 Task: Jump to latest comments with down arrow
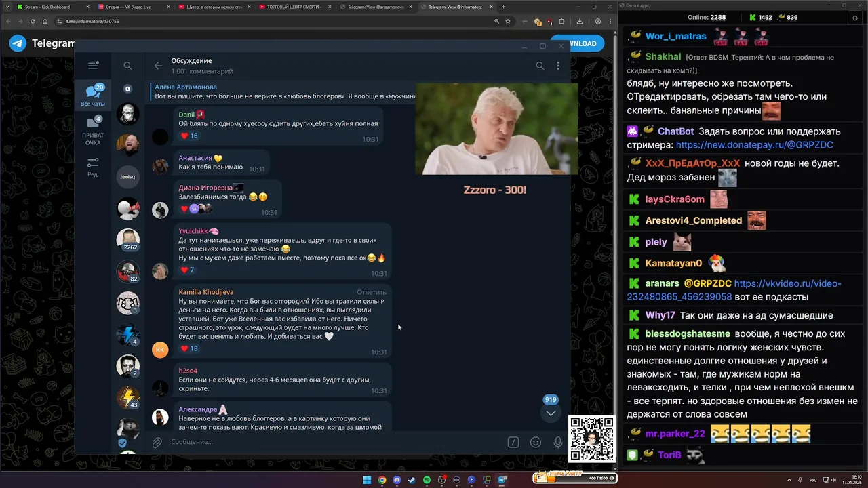point(551,413)
